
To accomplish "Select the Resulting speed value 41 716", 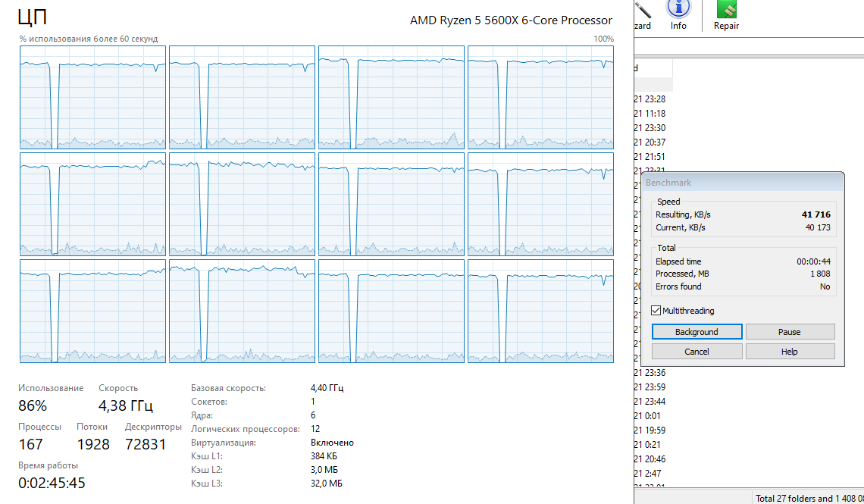I will (815, 214).
